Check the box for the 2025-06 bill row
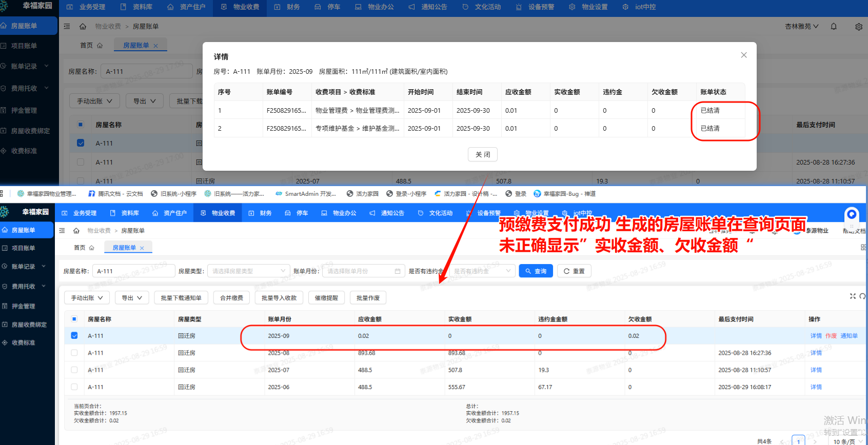Screen dimensions: 868x445 (x=74, y=387)
